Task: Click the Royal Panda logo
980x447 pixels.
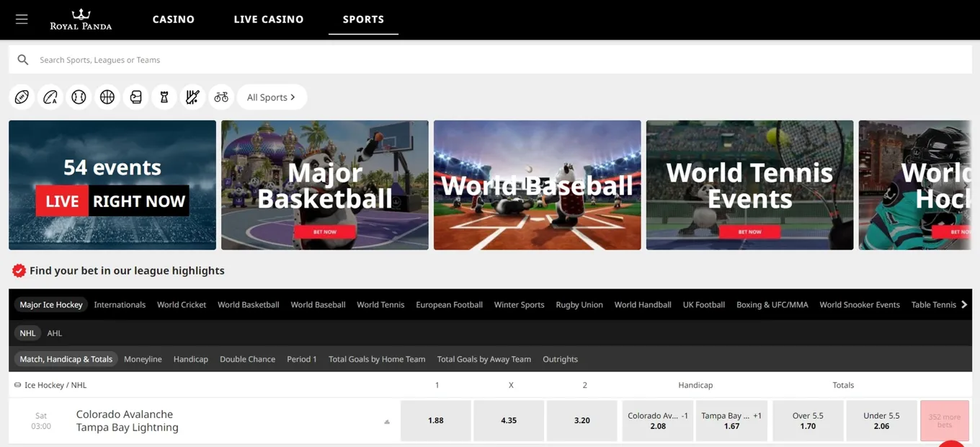Action: tap(81, 19)
